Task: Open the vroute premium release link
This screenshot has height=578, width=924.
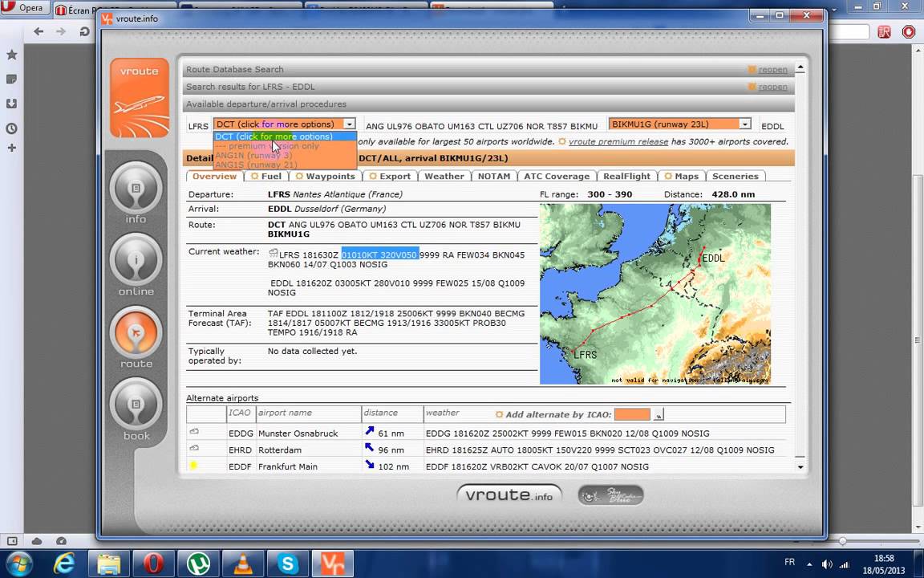Action: 618,141
